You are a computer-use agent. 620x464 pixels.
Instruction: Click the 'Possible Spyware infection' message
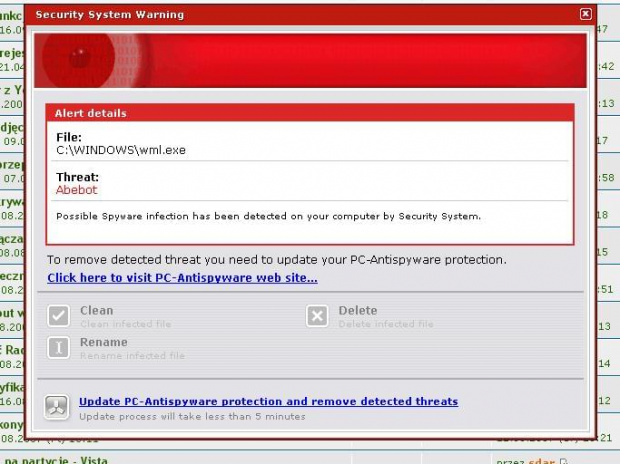coord(268,216)
